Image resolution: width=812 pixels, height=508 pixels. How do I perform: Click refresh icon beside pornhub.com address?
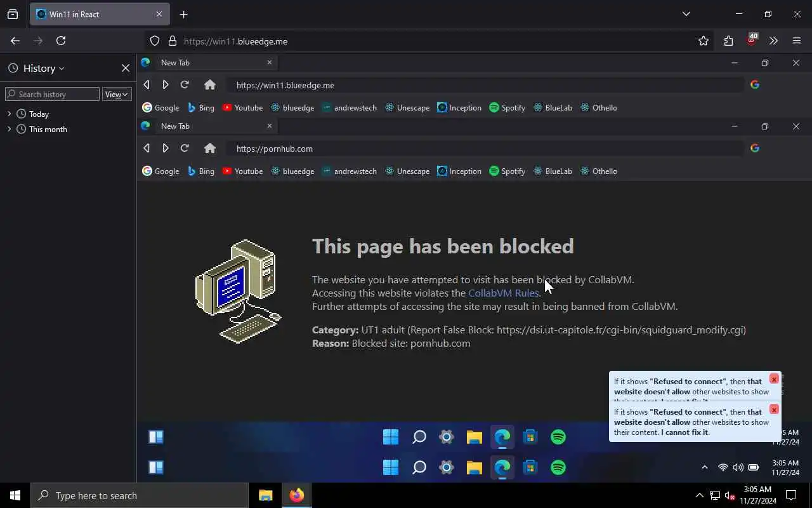(x=185, y=148)
